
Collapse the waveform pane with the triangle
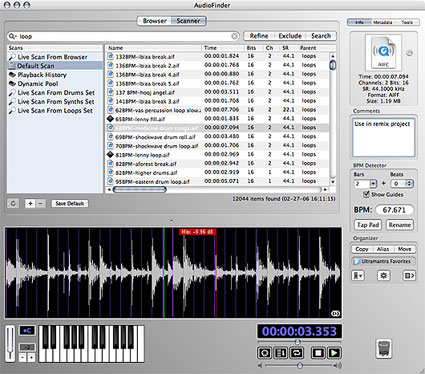click(x=171, y=221)
